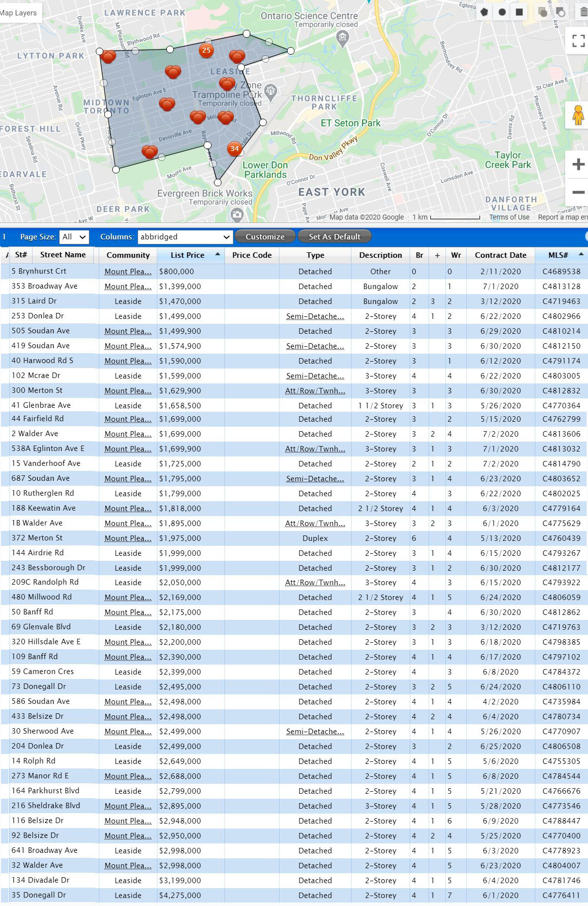
Task: Open the Columns dropdown showing abbridged
Action: [185, 237]
